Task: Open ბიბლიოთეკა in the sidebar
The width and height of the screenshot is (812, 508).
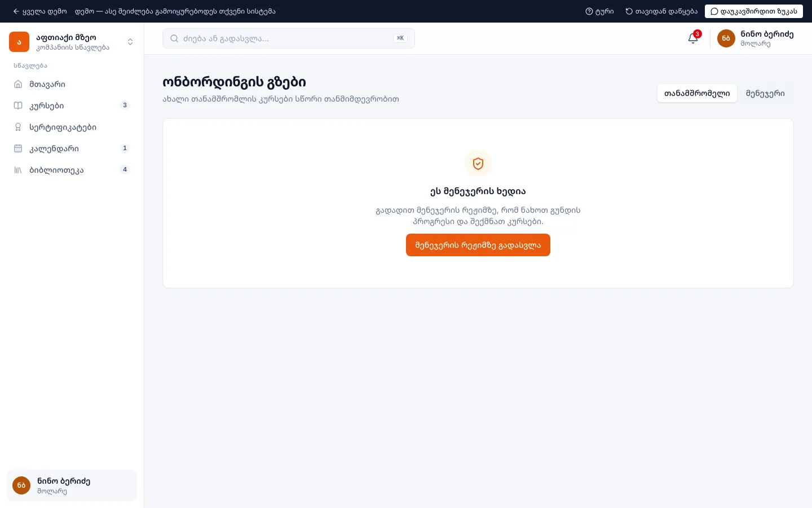Action: click(x=72, y=170)
